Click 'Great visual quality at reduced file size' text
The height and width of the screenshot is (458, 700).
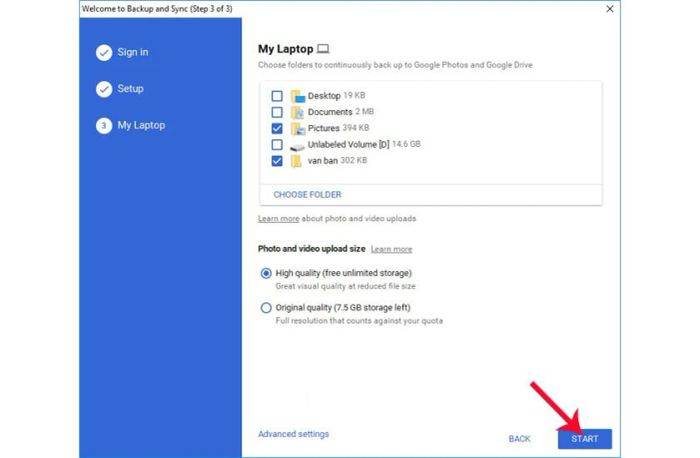click(x=346, y=287)
